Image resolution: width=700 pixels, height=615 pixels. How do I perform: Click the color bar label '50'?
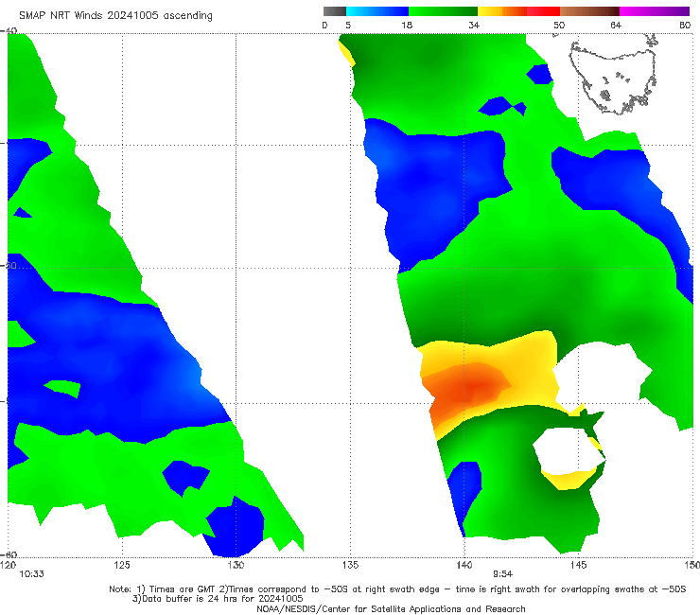click(559, 25)
